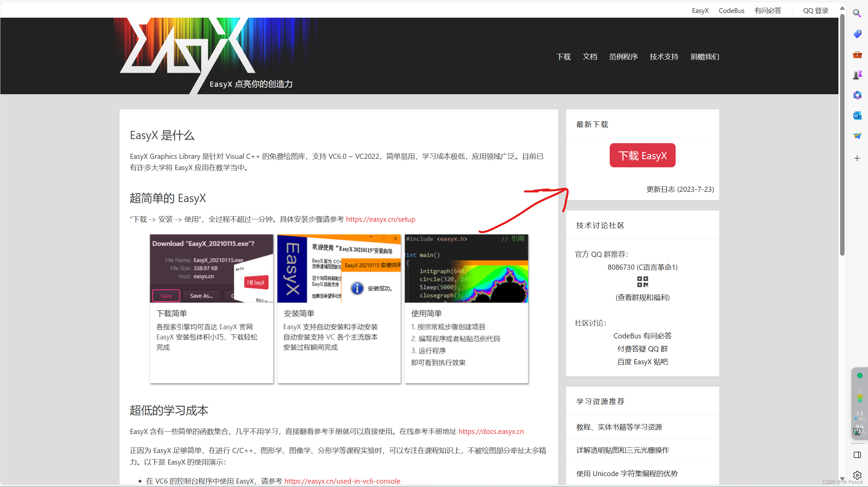Click QQ 登录 login link
Viewport: 868px width, 487px height.
click(x=816, y=11)
